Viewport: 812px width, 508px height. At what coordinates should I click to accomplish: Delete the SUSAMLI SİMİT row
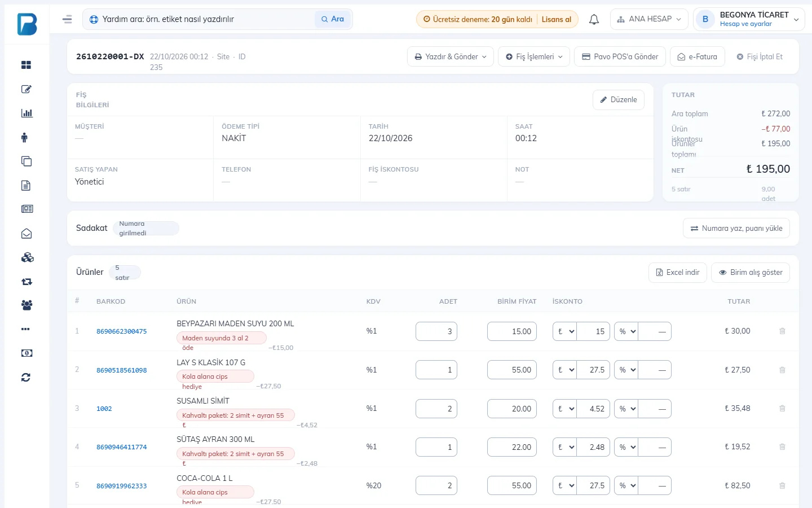[782, 408]
